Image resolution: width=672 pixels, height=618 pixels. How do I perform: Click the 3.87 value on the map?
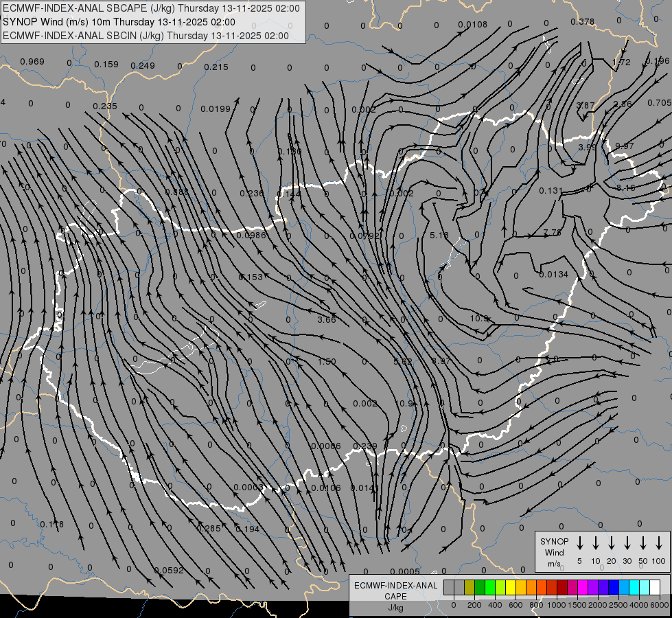coord(586,105)
